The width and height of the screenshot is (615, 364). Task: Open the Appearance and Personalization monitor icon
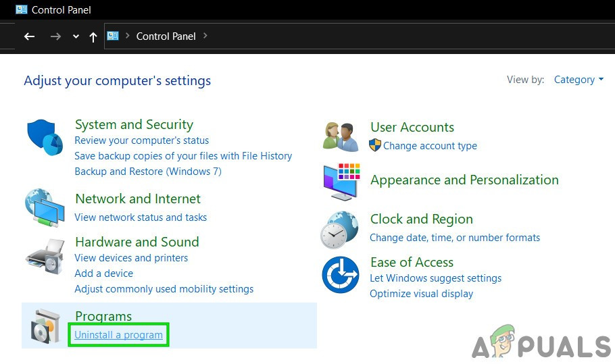pos(341,182)
